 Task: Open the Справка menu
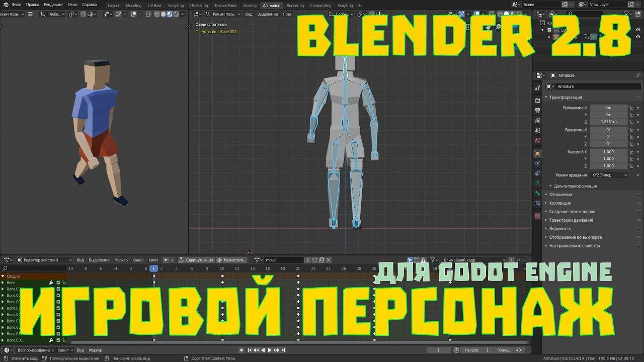point(90,5)
